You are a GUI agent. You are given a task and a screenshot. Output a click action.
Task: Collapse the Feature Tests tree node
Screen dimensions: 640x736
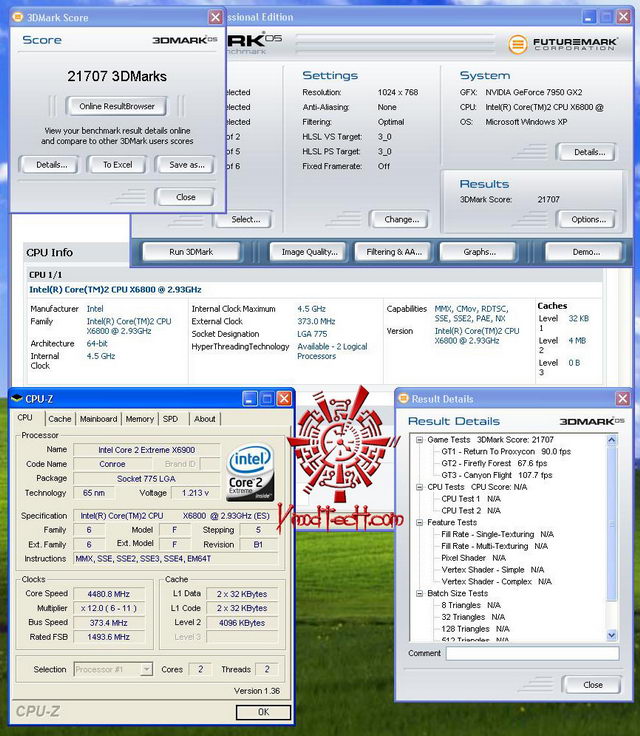(x=419, y=522)
